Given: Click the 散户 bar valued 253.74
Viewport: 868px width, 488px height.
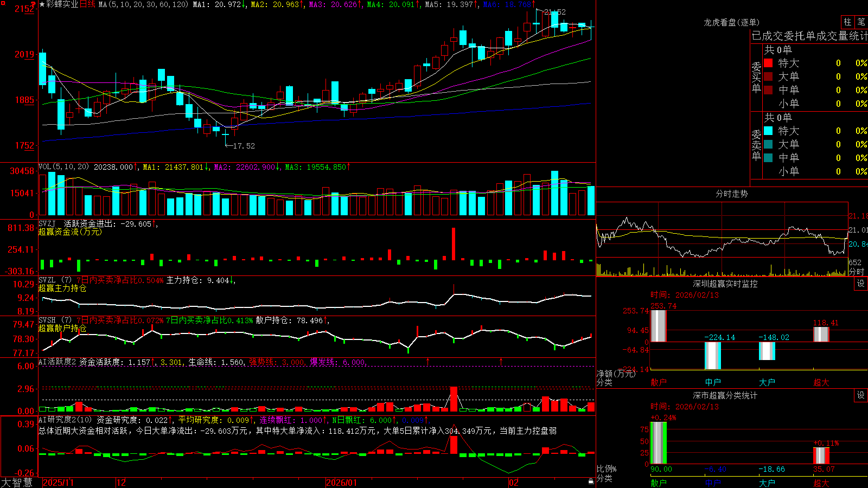Looking at the screenshot, I should tap(658, 326).
